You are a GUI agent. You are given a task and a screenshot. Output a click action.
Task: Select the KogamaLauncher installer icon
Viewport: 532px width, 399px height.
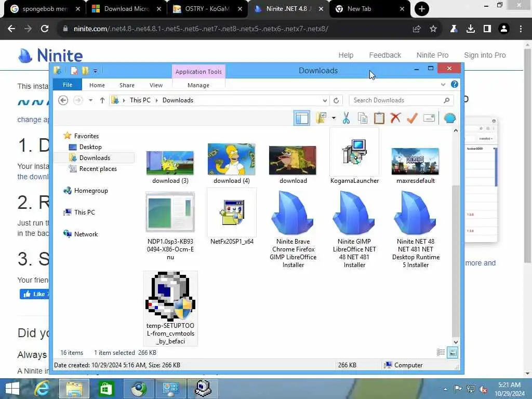354,152
